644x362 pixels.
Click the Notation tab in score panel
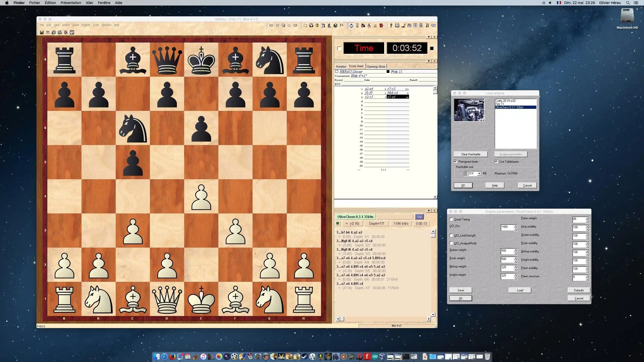pos(341,66)
